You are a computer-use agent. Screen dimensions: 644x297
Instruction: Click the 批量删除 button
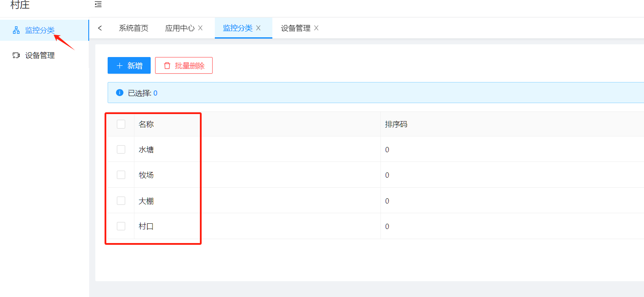tap(184, 65)
